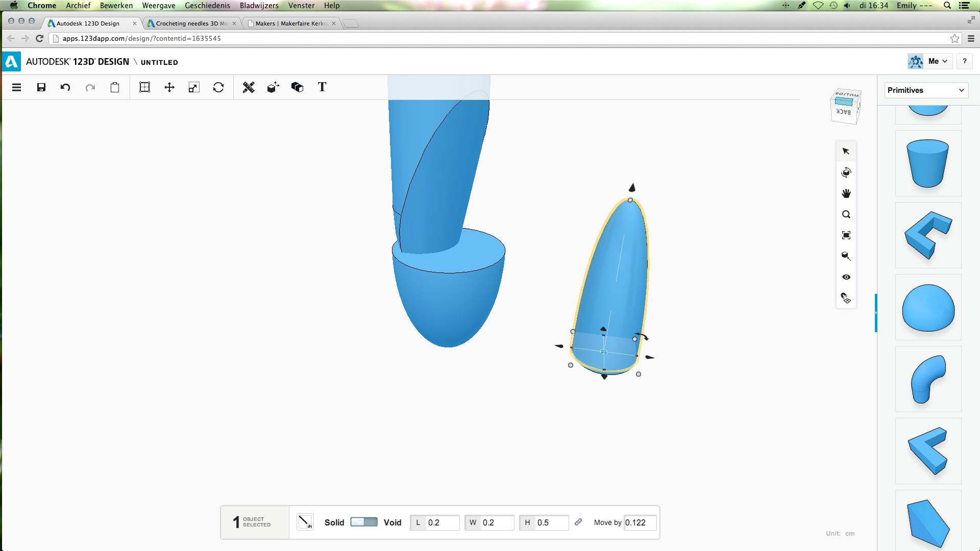
Task: Click the volume icon in menu bar
Action: click(x=847, y=6)
